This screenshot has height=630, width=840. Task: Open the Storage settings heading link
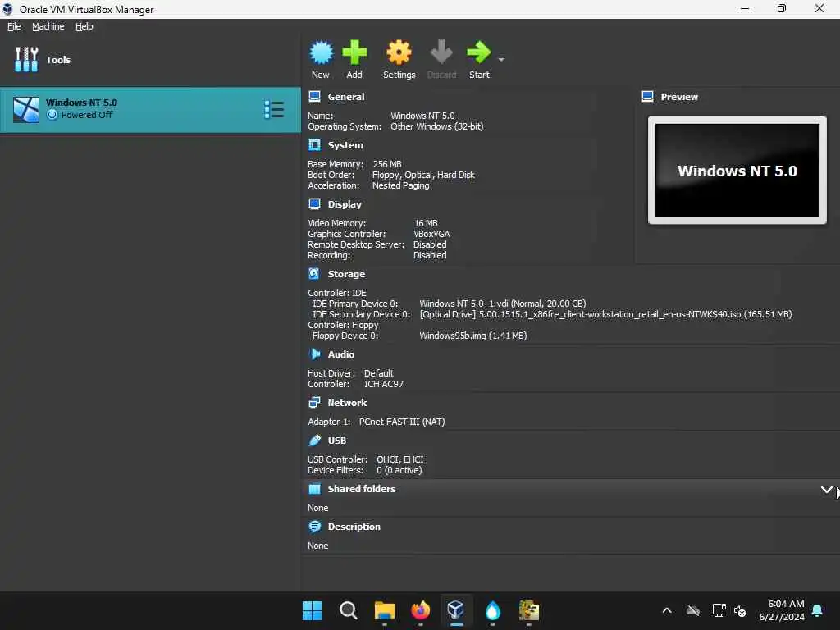tap(346, 274)
